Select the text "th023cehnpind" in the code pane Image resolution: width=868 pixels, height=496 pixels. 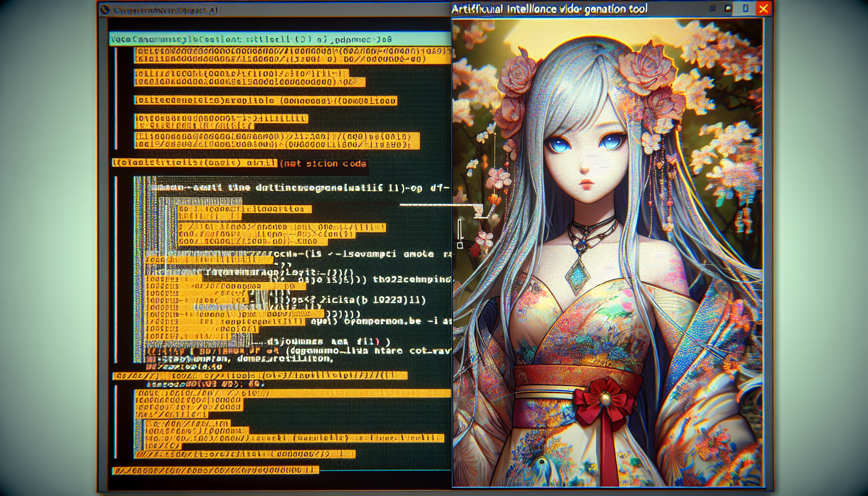point(412,279)
